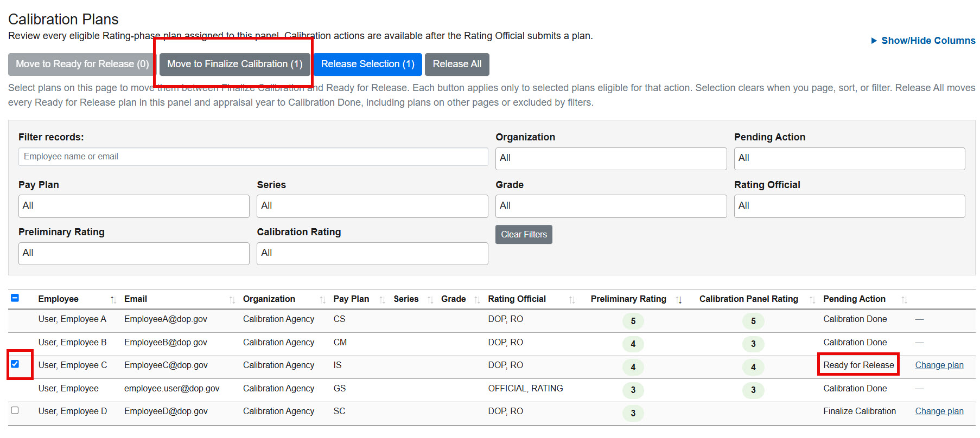Open the Organization filter dropdown

click(611, 159)
